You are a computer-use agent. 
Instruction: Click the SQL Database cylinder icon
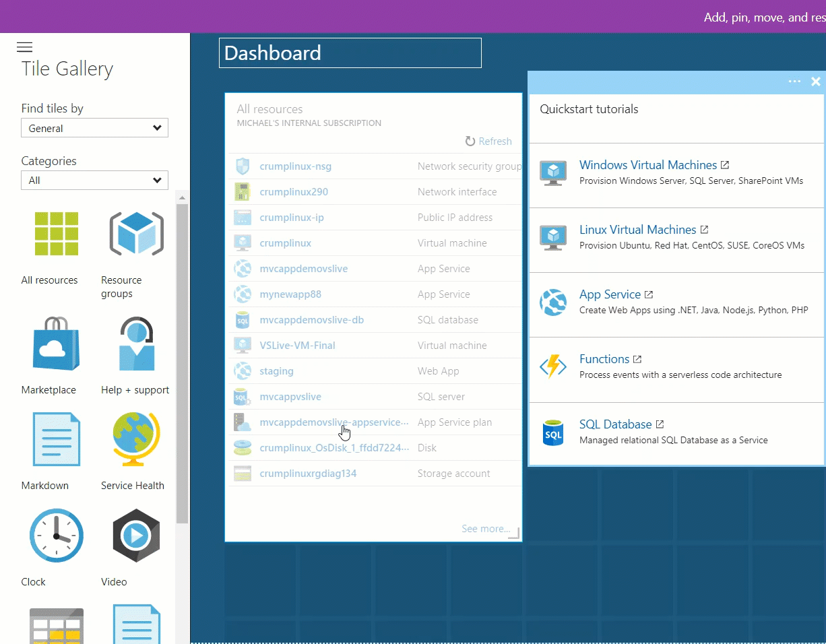click(x=553, y=432)
